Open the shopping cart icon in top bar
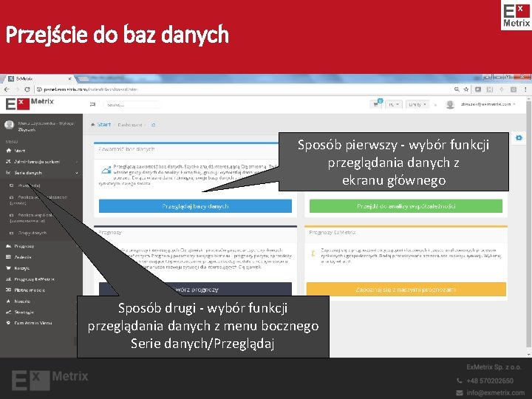 click(376, 104)
